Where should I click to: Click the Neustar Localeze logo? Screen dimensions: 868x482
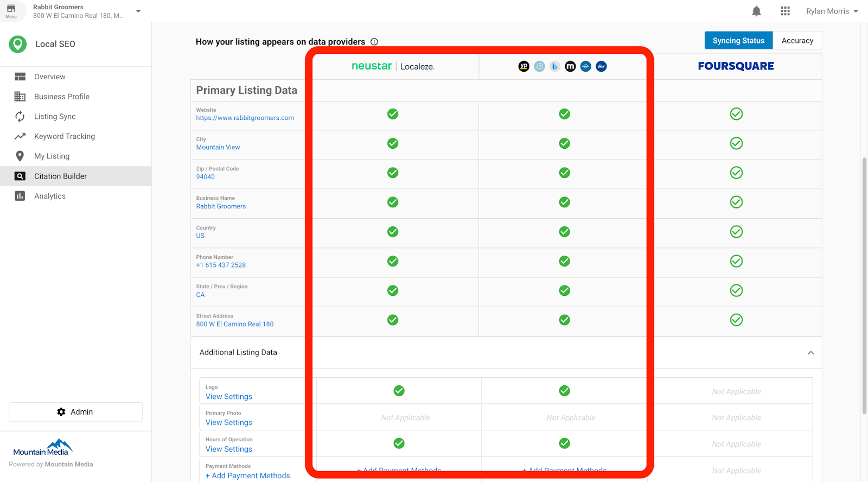[x=393, y=66]
